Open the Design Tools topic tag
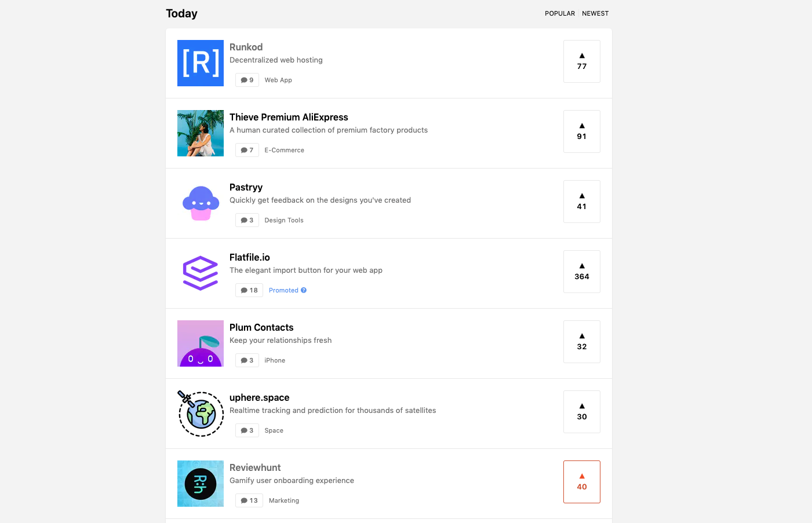The image size is (812, 523). click(284, 220)
